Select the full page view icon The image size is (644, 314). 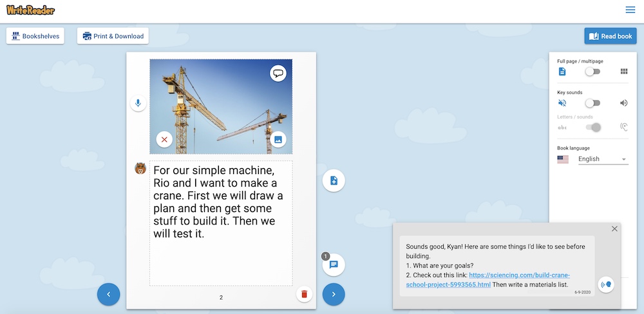pos(562,72)
